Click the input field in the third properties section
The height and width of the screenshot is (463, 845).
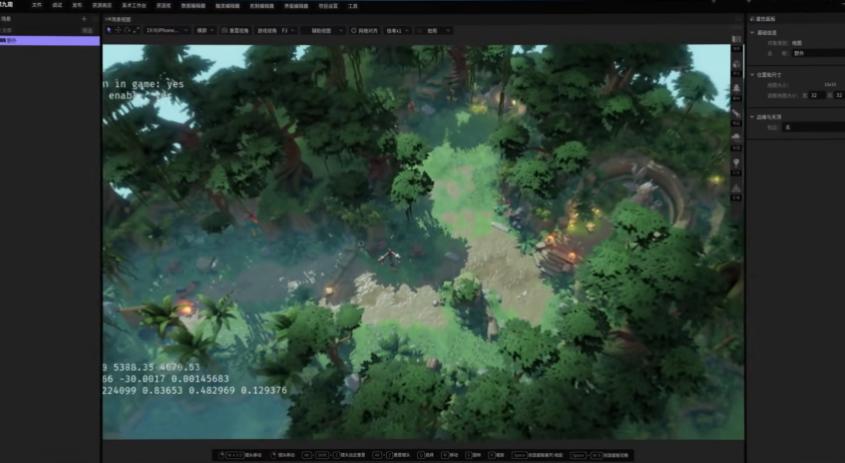click(x=814, y=127)
